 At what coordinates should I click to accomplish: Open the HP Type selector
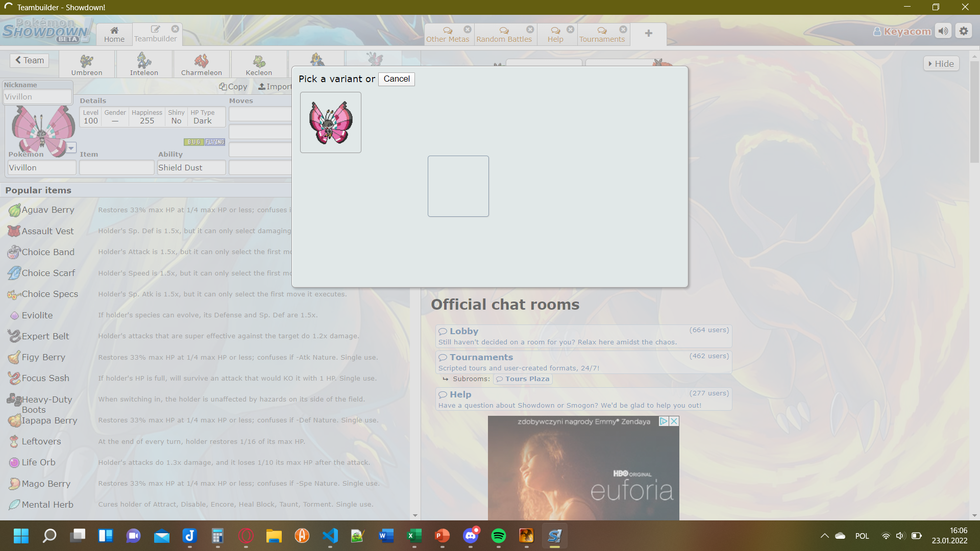tap(203, 117)
